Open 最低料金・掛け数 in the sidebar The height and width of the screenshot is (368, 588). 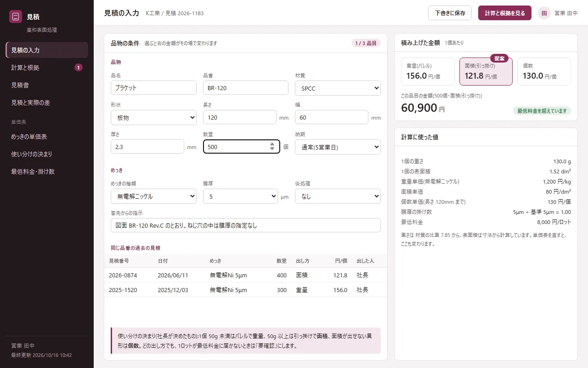click(x=47, y=172)
